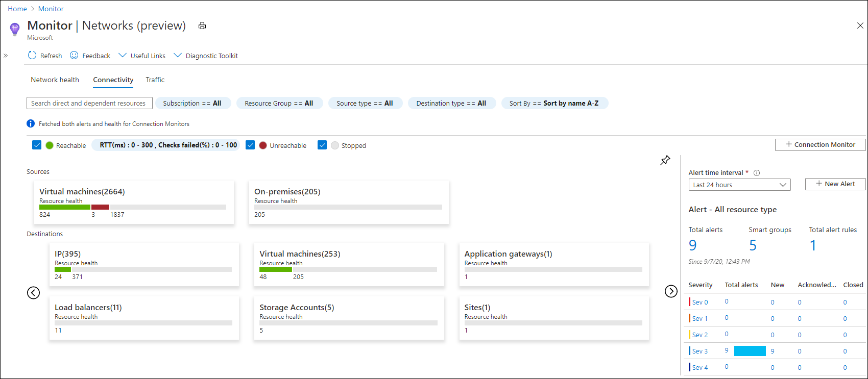Click the Refresh icon
868x379 pixels.
(32, 55)
